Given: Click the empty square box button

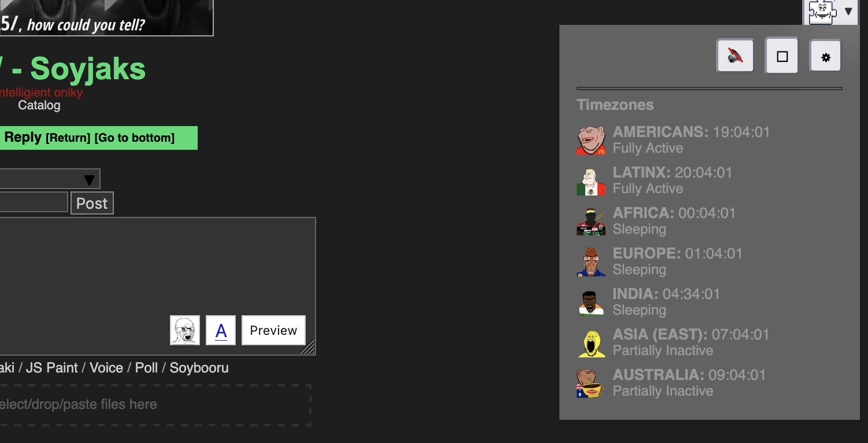Looking at the screenshot, I should point(782,56).
